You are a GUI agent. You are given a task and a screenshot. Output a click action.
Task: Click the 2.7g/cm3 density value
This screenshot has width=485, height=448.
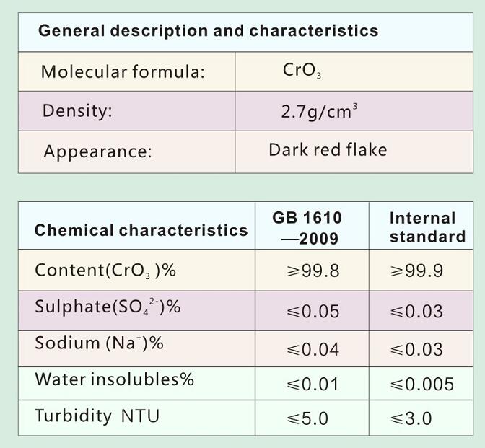tap(320, 112)
